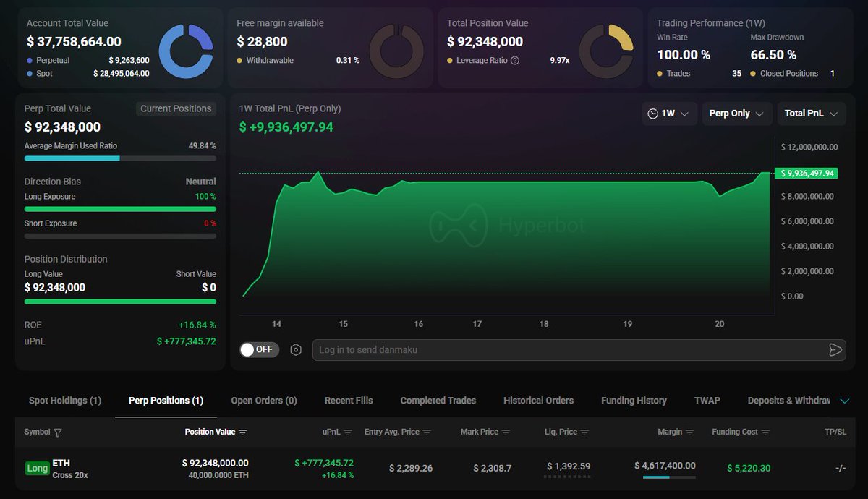Viewport: 868px width, 499px height.
Task: Open the Funding History tab
Action: tap(634, 401)
